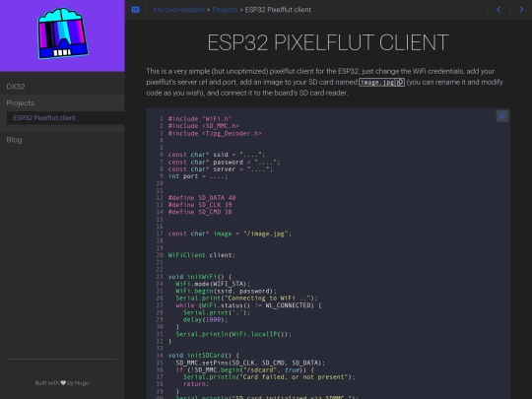Click the 'void initWiFi()' code line
Screen dimensions: 532x399
click(x=200, y=277)
